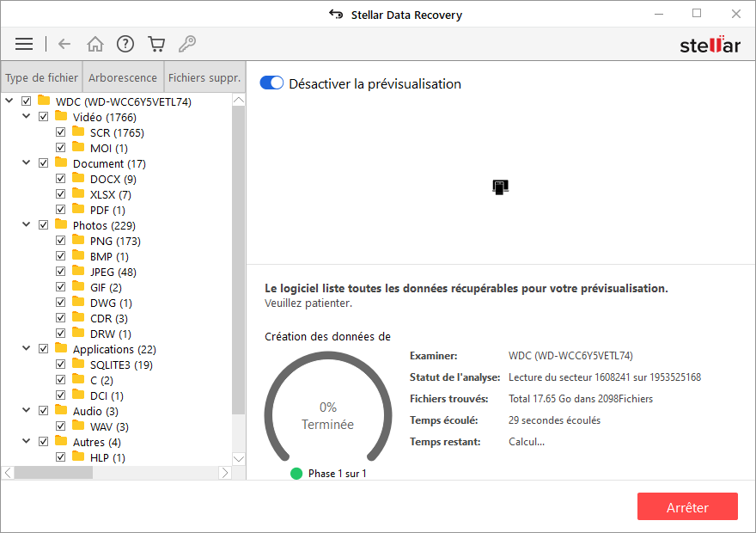Select the Autres (4) tree item
Image resolution: width=756 pixels, height=533 pixels.
coord(97,442)
